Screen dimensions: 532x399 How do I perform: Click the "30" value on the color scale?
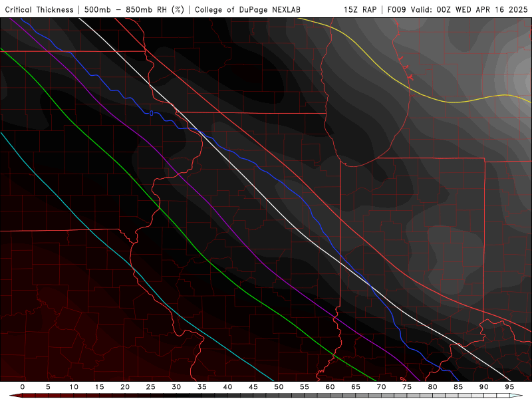tap(176, 387)
